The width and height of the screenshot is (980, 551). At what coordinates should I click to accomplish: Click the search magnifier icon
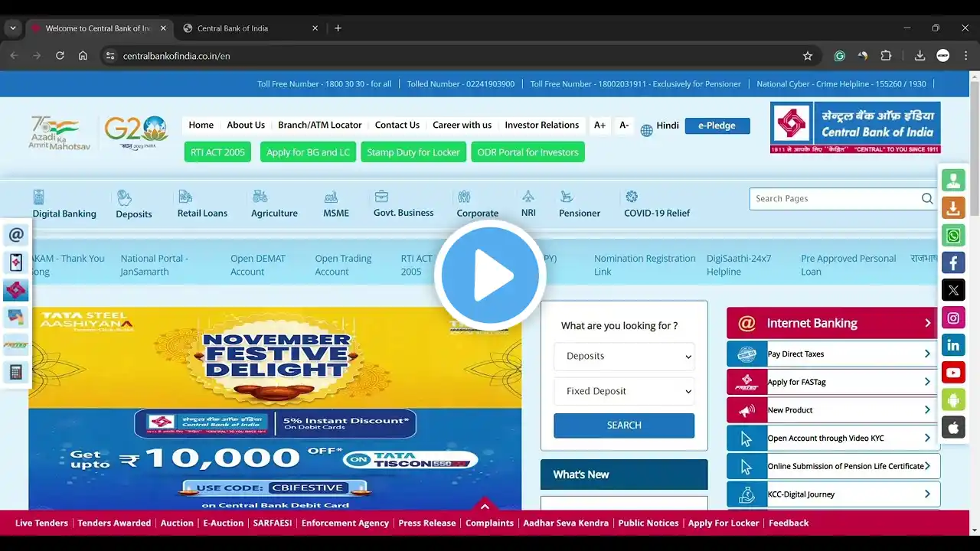[x=927, y=199]
